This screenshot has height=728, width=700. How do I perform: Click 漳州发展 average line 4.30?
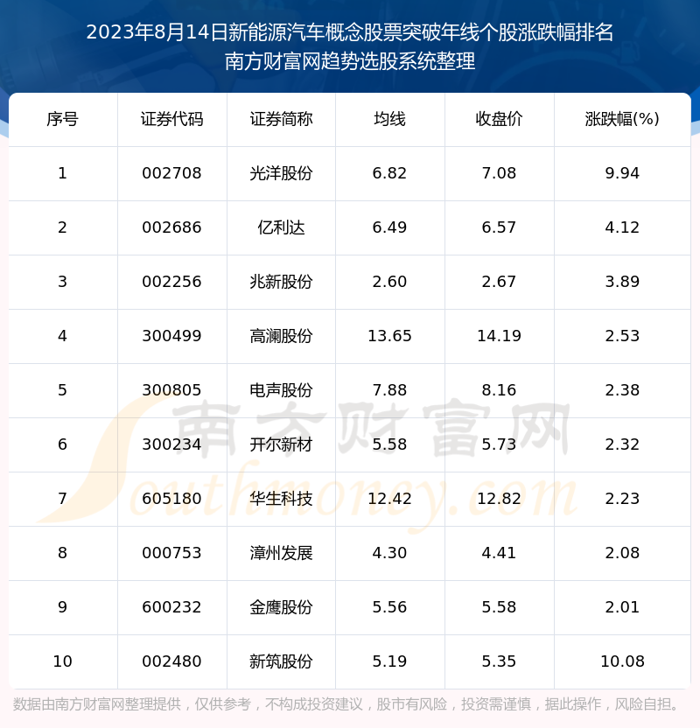coord(390,553)
